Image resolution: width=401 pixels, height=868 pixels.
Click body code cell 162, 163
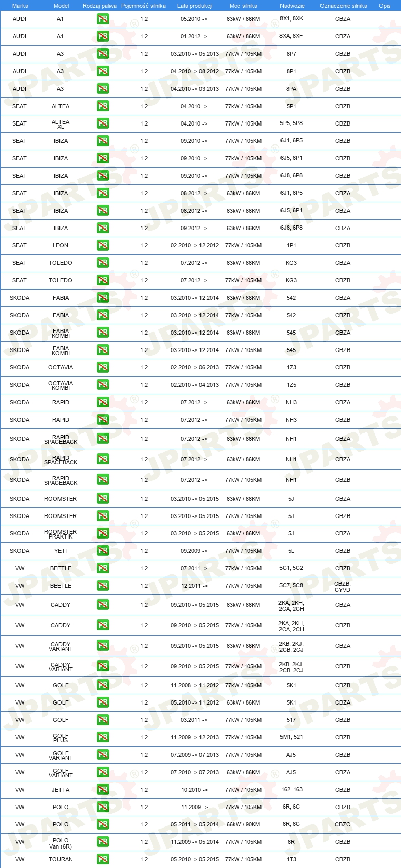pos(292,789)
